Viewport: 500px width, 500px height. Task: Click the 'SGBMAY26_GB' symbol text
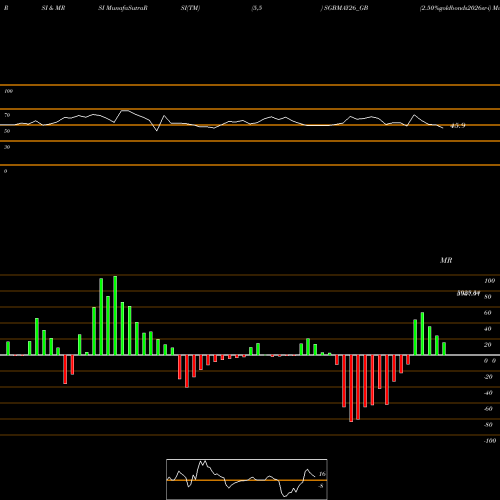(346, 8)
